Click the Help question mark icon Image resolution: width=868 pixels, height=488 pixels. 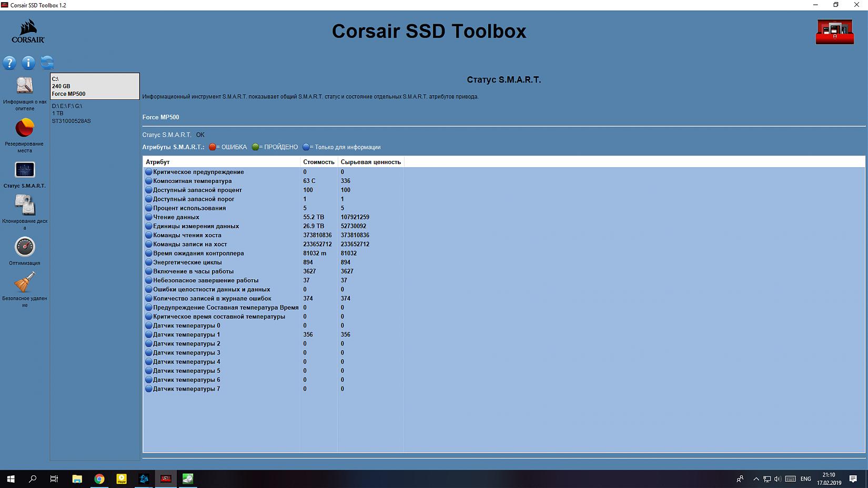(x=9, y=63)
